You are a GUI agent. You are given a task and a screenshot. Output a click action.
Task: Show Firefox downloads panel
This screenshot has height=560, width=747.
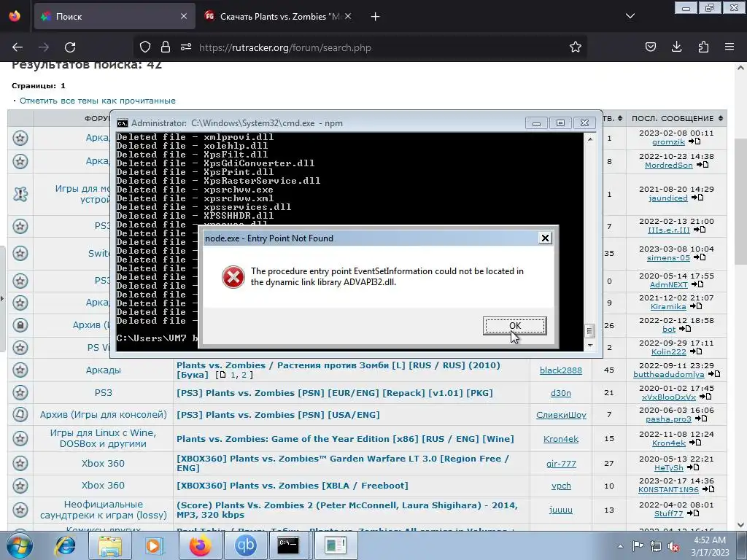coord(676,47)
